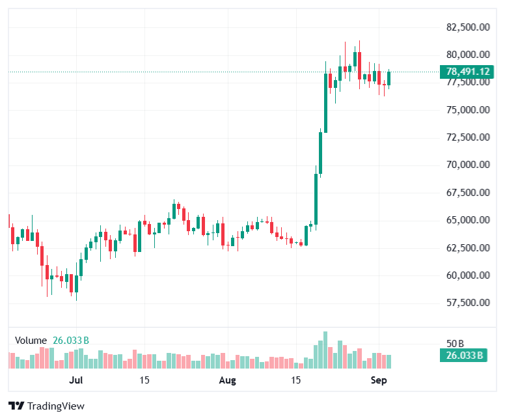Click the volume value tag 26.033 B
Screen dimensions: 505x420
coord(463,356)
